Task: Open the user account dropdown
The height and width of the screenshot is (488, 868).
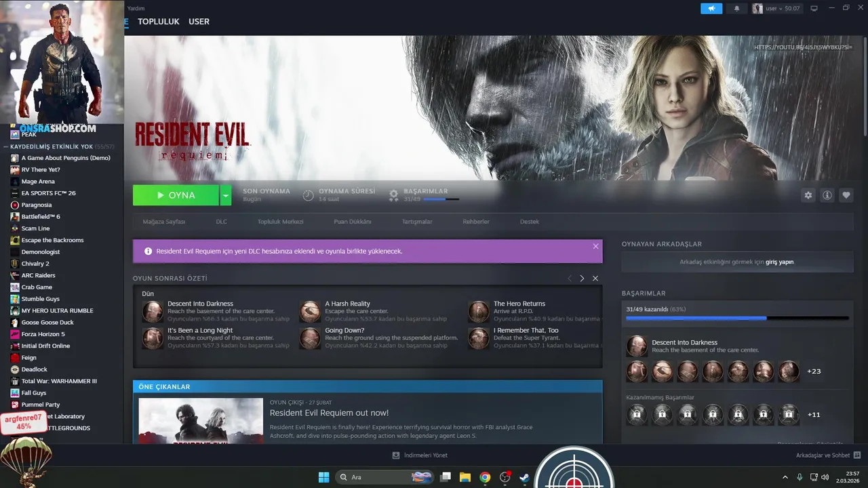Action: coord(776,8)
